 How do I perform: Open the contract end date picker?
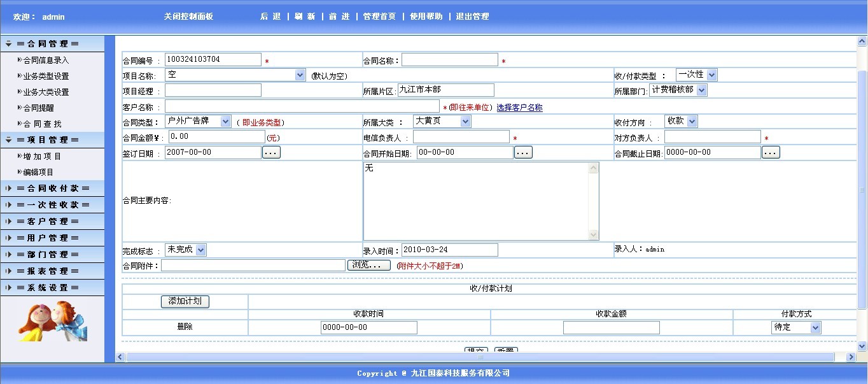coord(771,153)
